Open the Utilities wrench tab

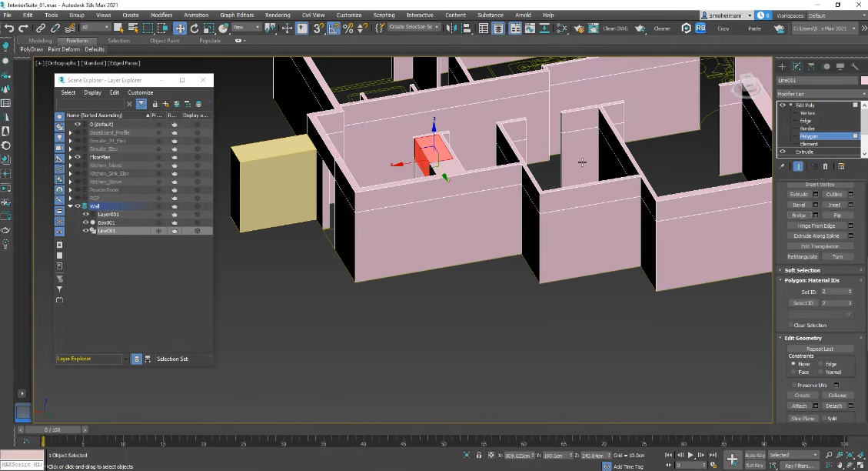click(855, 66)
